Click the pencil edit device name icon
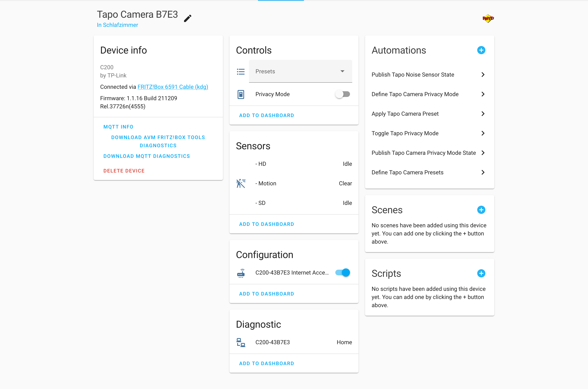The height and width of the screenshot is (389, 588). coord(188,18)
